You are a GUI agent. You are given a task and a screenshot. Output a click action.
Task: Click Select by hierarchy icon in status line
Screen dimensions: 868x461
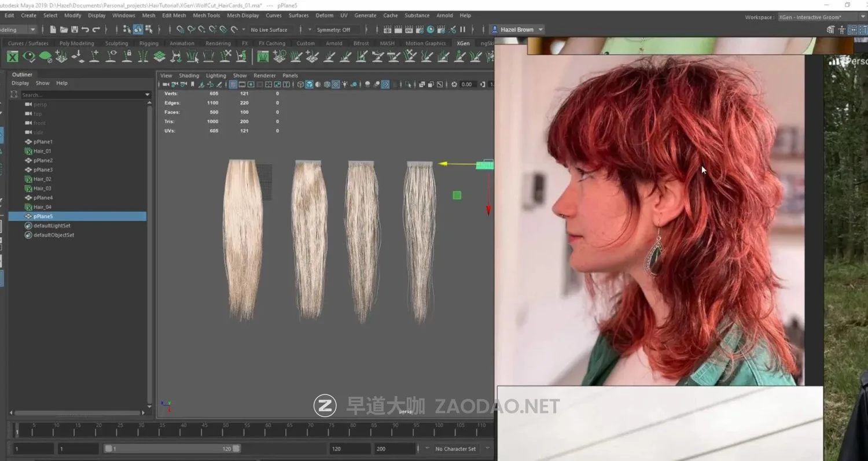127,29
